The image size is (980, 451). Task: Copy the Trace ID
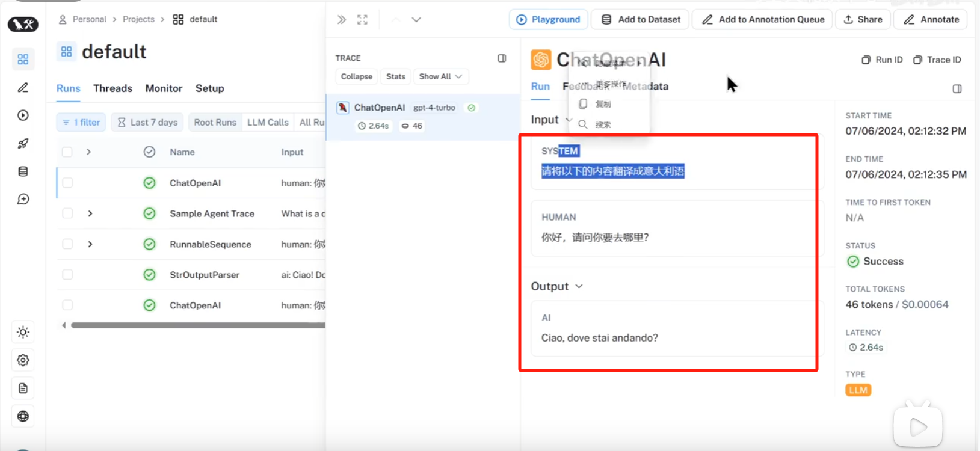click(x=937, y=60)
